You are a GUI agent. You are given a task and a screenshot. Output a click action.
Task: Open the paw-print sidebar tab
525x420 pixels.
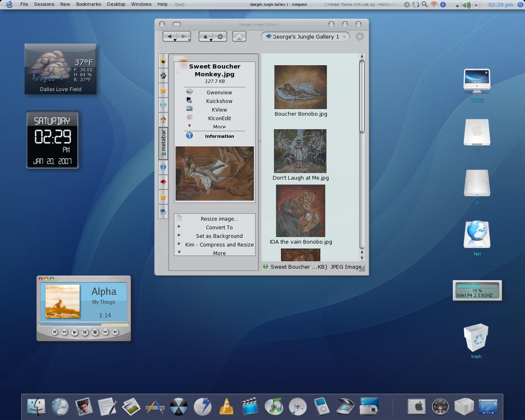163,75
